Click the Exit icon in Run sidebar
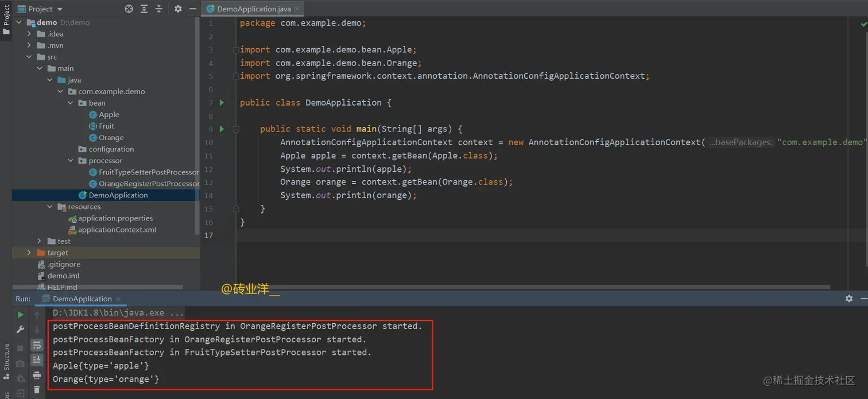The image size is (868, 399). [21, 393]
